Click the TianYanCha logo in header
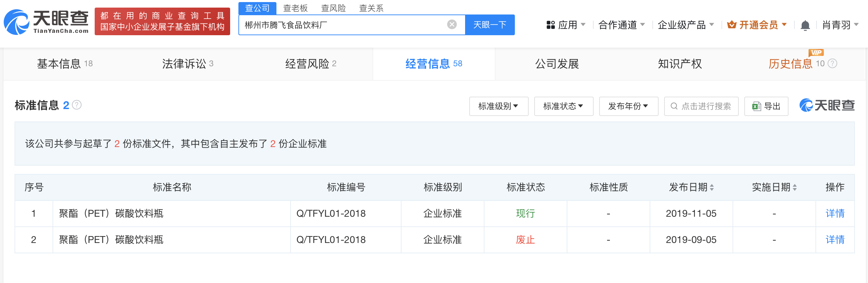868x283 pixels. pos(46,22)
